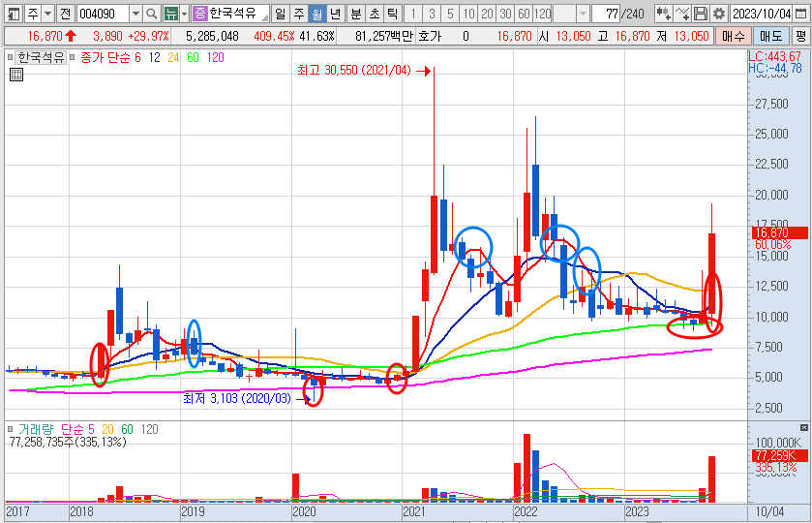Click the 한국석유 chart legend label
Viewport: 812px width, 523px height.
click(x=41, y=57)
